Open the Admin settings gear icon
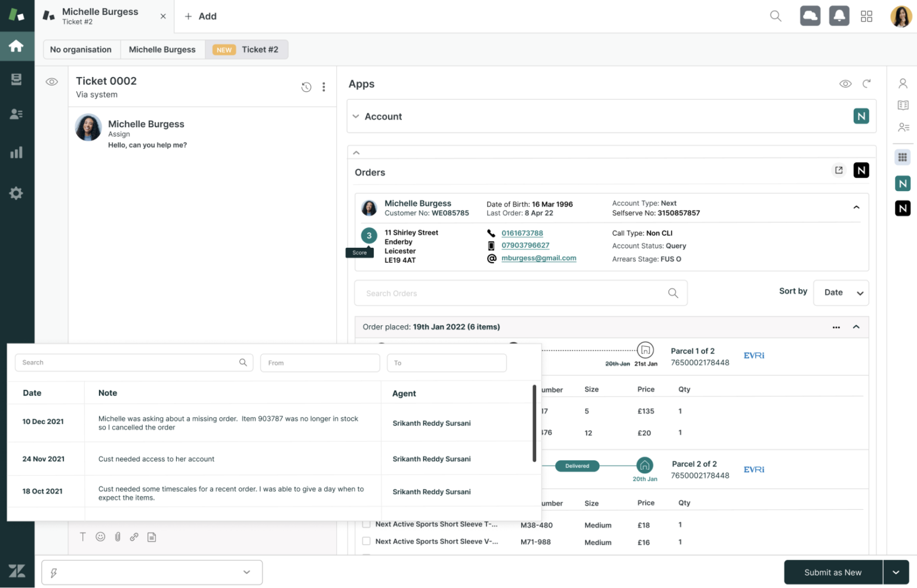Image resolution: width=917 pixels, height=588 pixels. tap(17, 193)
